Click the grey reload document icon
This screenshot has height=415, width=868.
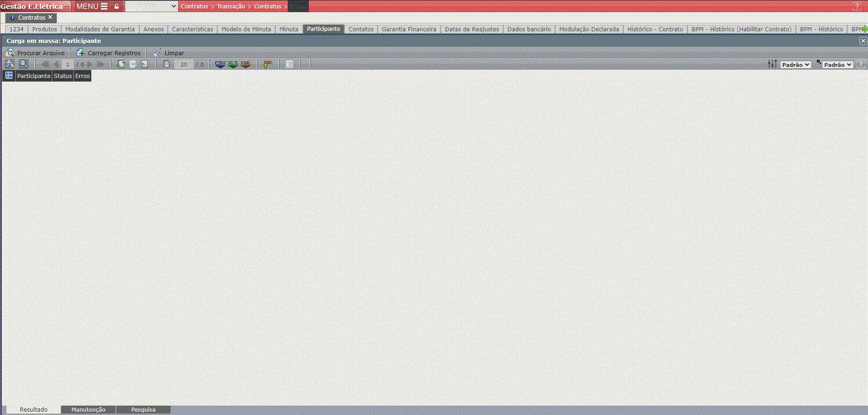(133, 64)
